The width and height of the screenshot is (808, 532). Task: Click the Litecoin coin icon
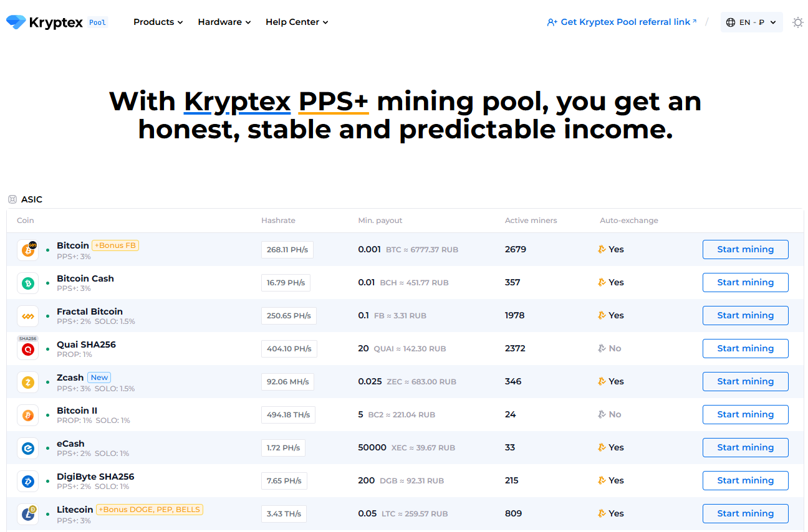pos(28,514)
